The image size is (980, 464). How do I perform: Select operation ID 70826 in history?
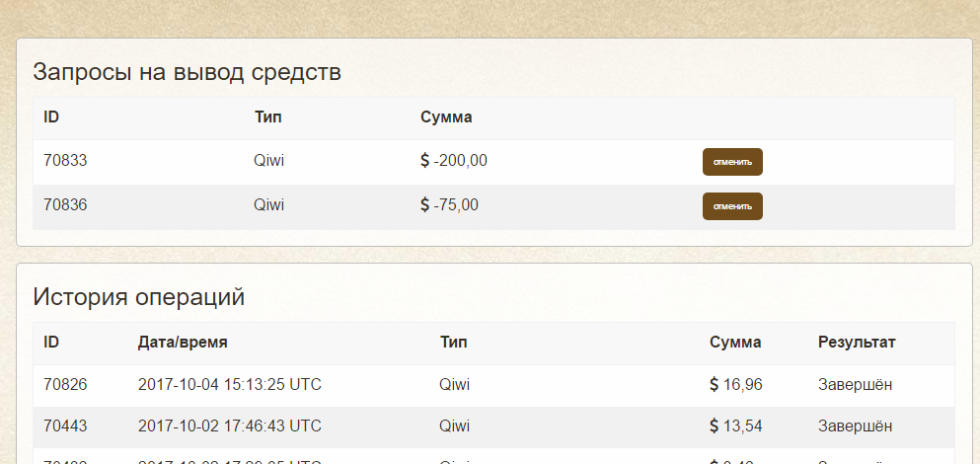click(x=66, y=384)
